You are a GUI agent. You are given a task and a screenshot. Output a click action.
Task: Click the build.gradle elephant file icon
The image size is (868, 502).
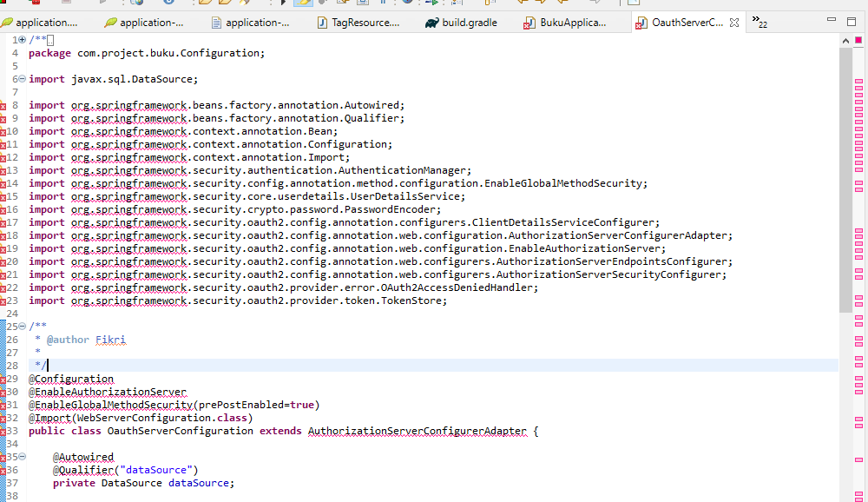pyautogui.click(x=431, y=23)
